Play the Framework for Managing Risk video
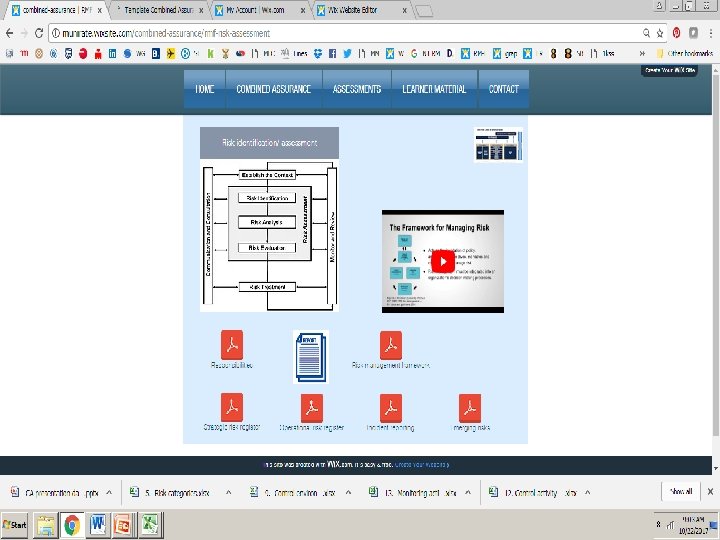This screenshot has height=540, width=720. coord(443,261)
